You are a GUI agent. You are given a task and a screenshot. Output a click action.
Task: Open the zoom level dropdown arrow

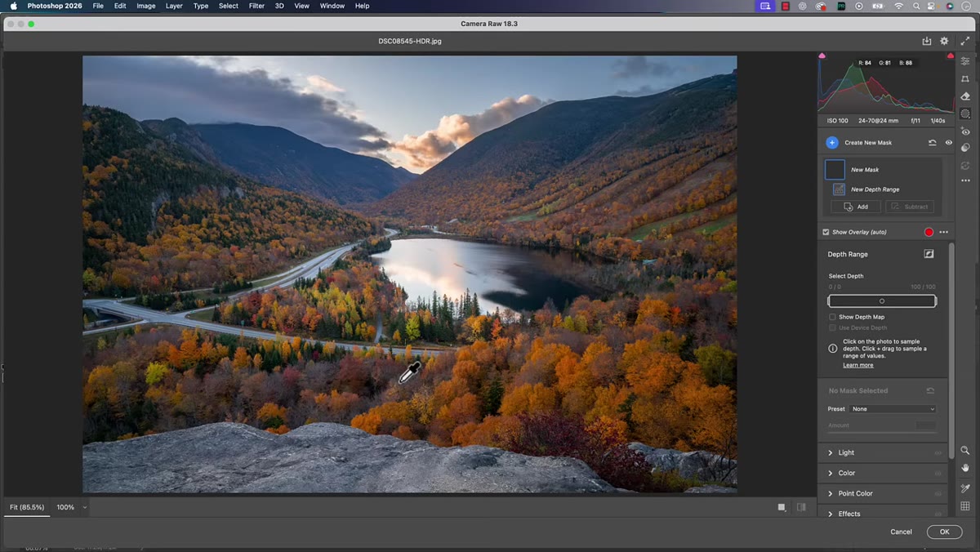coord(84,507)
